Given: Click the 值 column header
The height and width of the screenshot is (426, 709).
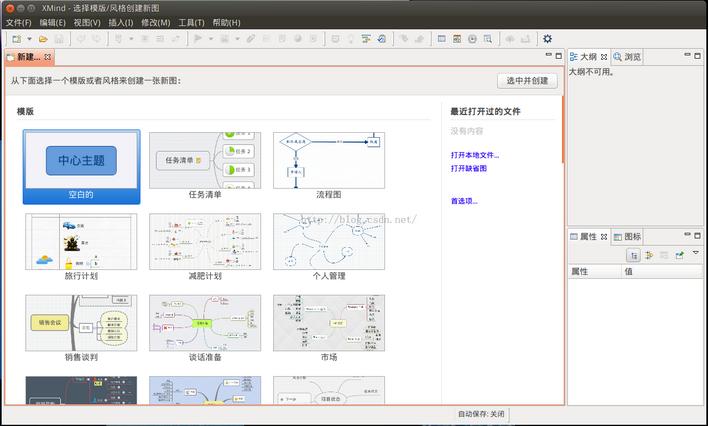Looking at the screenshot, I should tap(662, 271).
